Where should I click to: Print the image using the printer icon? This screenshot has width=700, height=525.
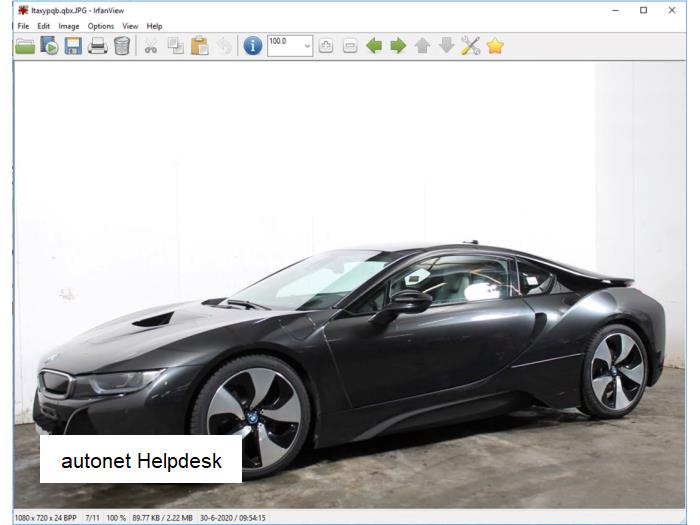click(97, 46)
